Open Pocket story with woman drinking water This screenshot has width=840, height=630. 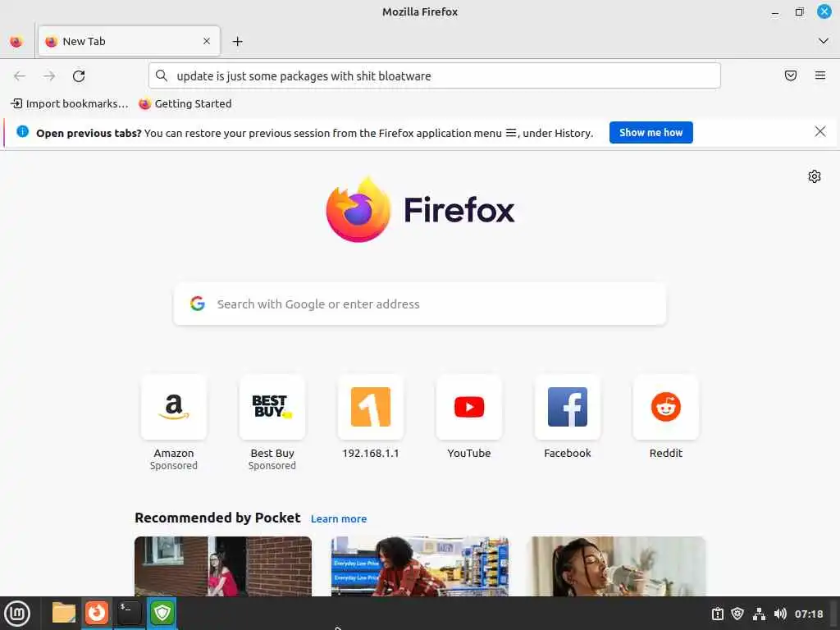pyautogui.click(x=617, y=566)
